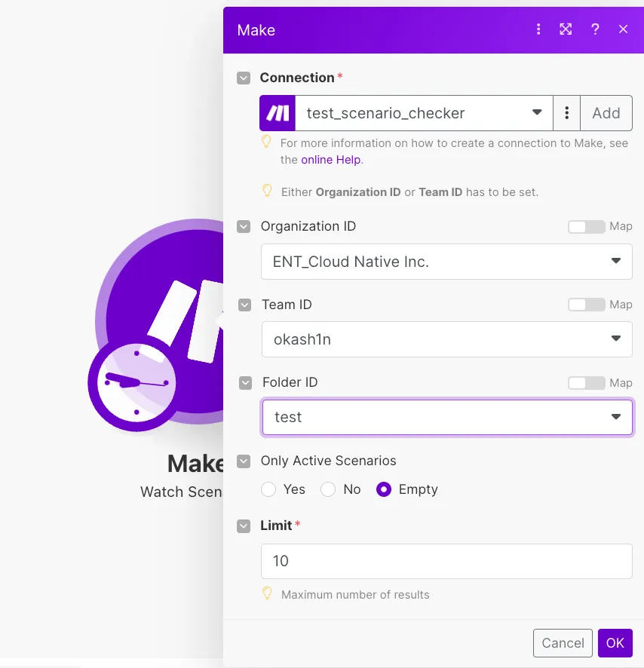Click the lightbulb hint icon under Limit
The width and height of the screenshot is (644, 668).
267,593
